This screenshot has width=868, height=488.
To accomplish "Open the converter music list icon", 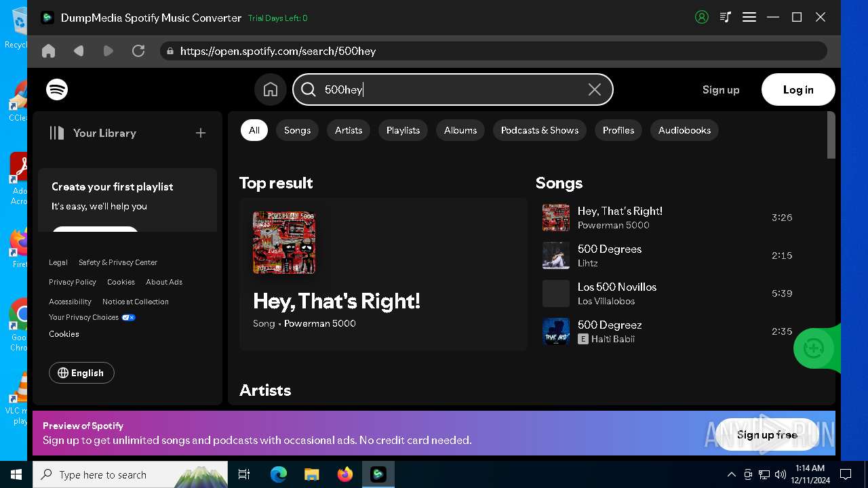I will pos(726,18).
